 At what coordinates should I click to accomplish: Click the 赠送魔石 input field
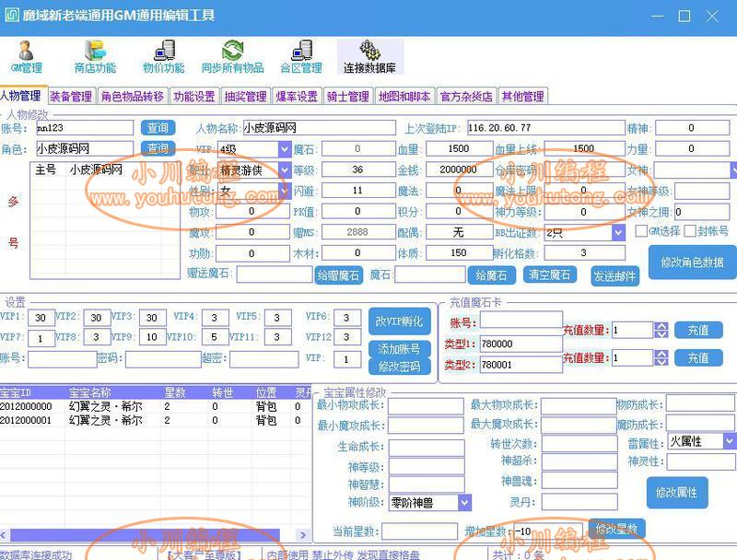pos(275,274)
